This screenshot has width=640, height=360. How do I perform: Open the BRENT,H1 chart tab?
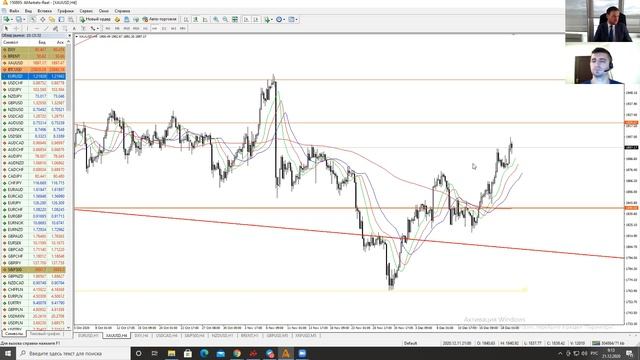pos(249,336)
